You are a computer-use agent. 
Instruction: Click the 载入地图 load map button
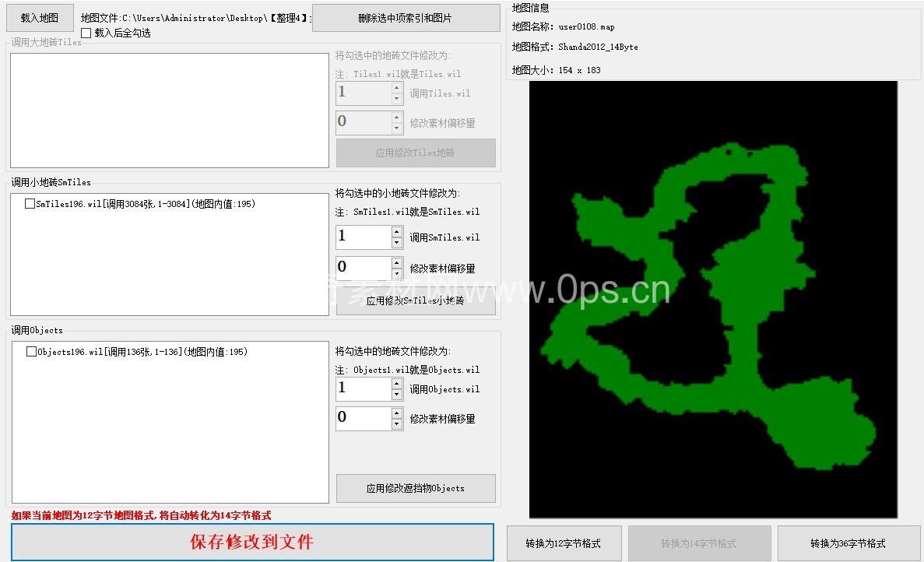40,17
